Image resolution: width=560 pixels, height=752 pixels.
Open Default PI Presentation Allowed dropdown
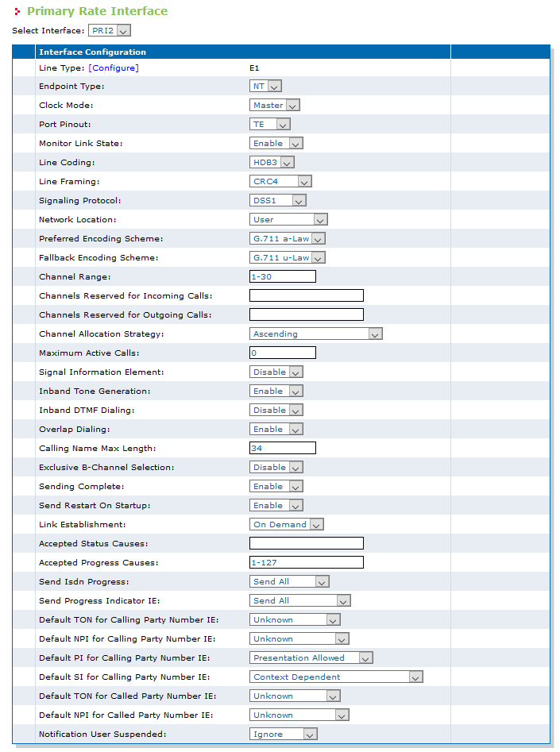point(311,658)
